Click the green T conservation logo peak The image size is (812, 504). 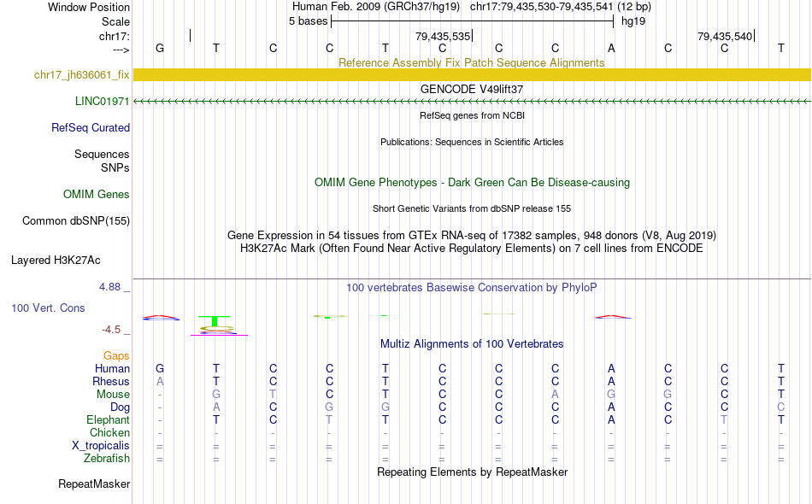pos(215,321)
